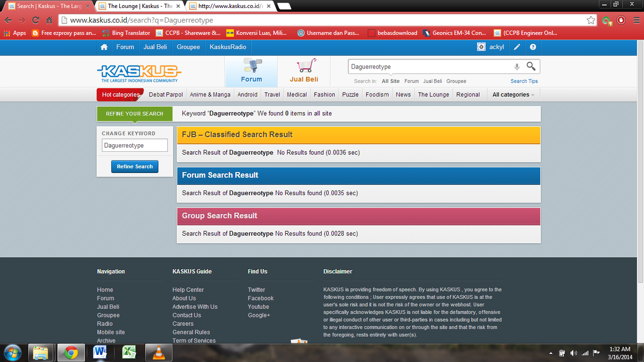Screen dimensions: 644x362
Task: Switch to the http://www.kaskus.co.id tab
Action: coord(229,7)
